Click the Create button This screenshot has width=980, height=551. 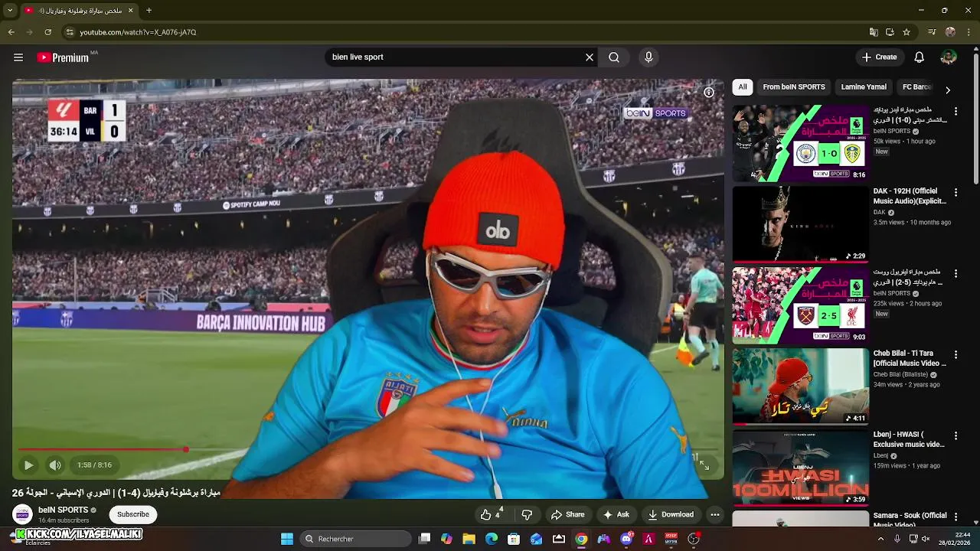tap(879, 57)
